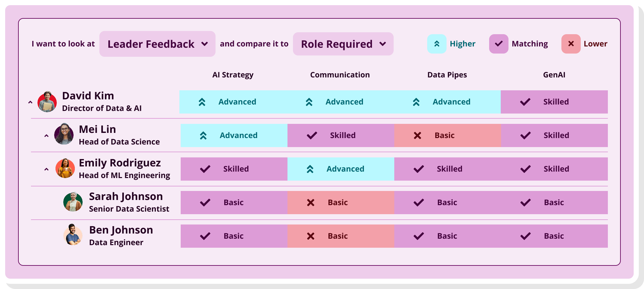
Task: Open the Role Required dropdown
Action: click(x=343, y=44)
